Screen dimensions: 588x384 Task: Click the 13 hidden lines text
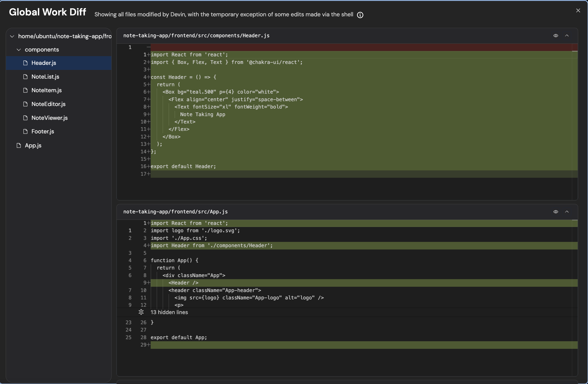tap(169, 312)
